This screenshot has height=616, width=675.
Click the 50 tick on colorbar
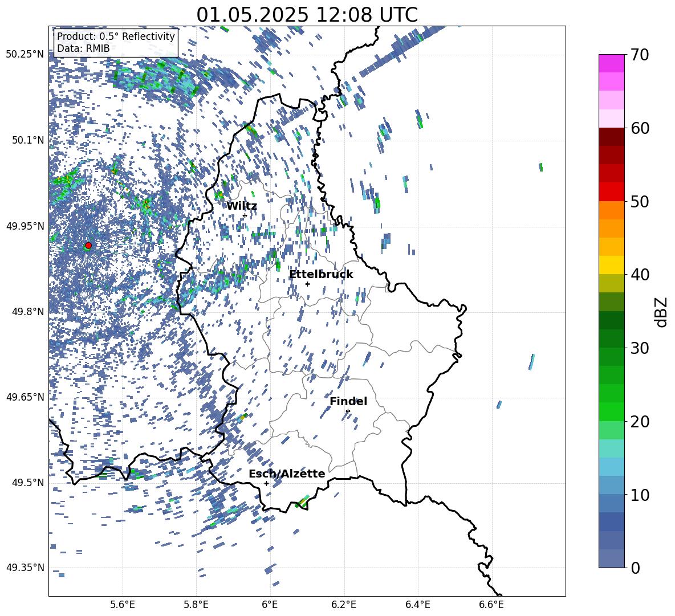pyautogui.click(x=639, y=201)
